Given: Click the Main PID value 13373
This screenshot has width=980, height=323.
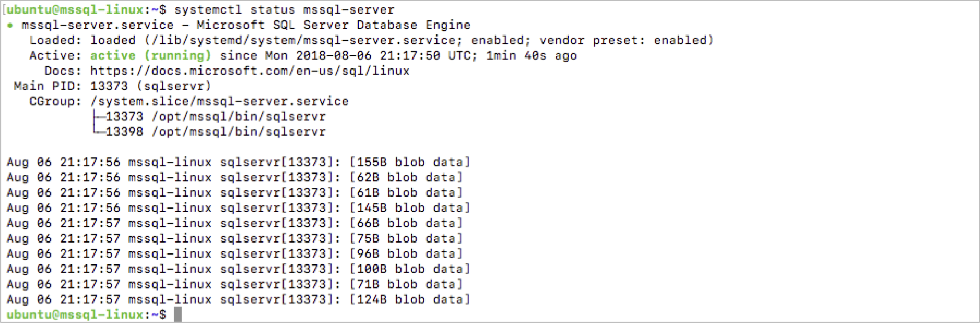Looking at the screenshot, I should point(109,86).
